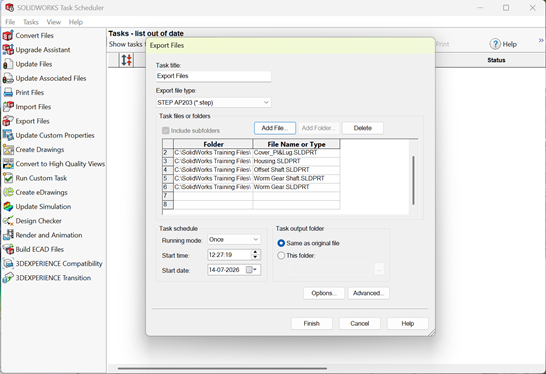
Task: Click the Folder column header
Action: [213, 144]
